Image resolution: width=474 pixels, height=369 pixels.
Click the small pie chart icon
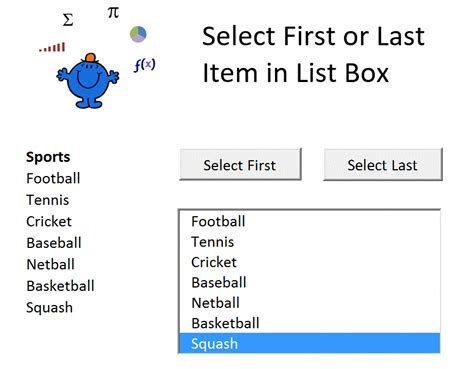138,34
